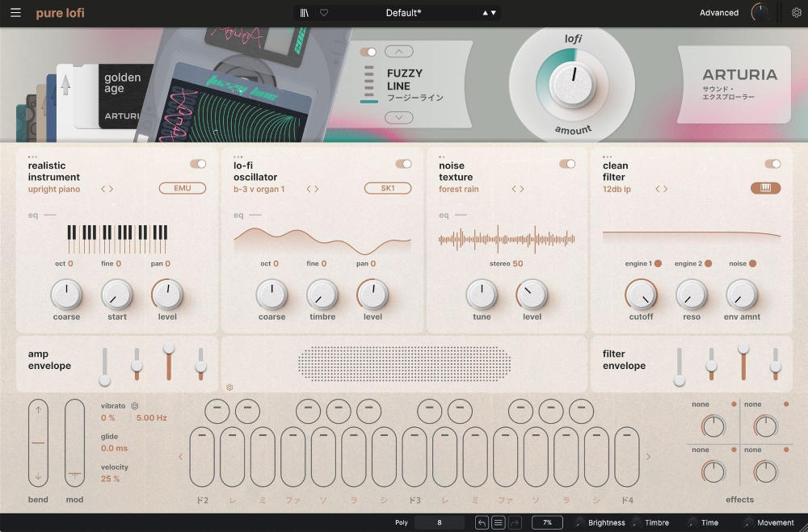This screenshot has height=532, width=808.
Task: Disable the noise texture engine switch
Action: [x=567, y=164]
